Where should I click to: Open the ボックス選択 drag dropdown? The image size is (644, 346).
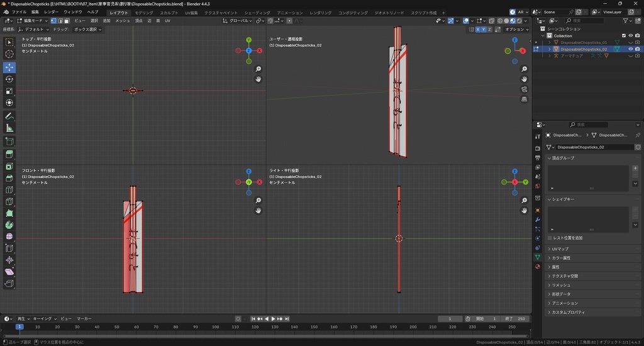(88, 30)
